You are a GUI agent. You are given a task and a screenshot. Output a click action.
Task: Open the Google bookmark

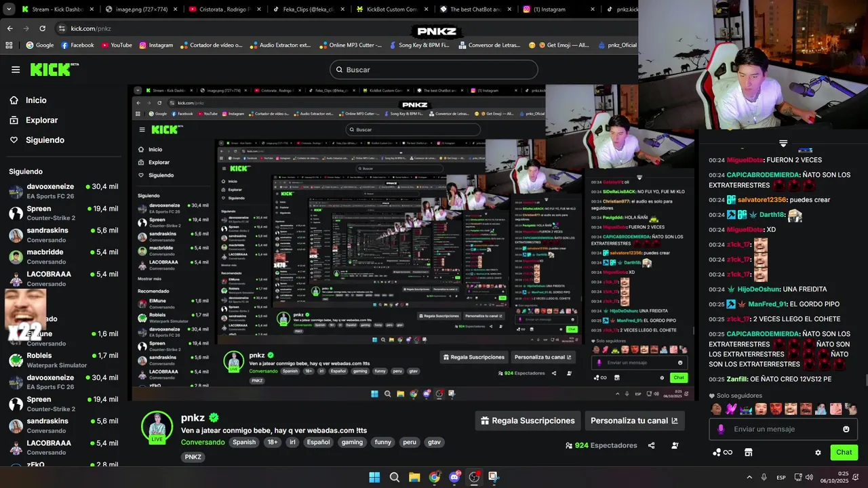(40, 45)
